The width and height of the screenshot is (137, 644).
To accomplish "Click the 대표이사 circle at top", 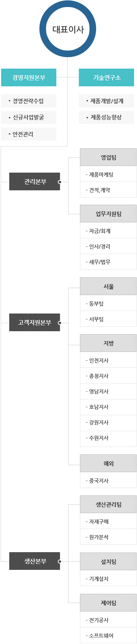I will (x=68, y=29).
